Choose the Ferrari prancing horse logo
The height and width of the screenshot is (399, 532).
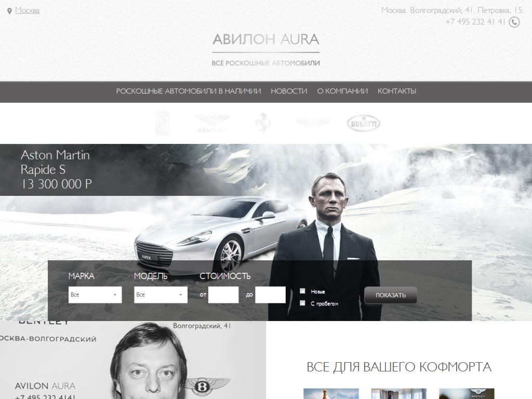262,123
